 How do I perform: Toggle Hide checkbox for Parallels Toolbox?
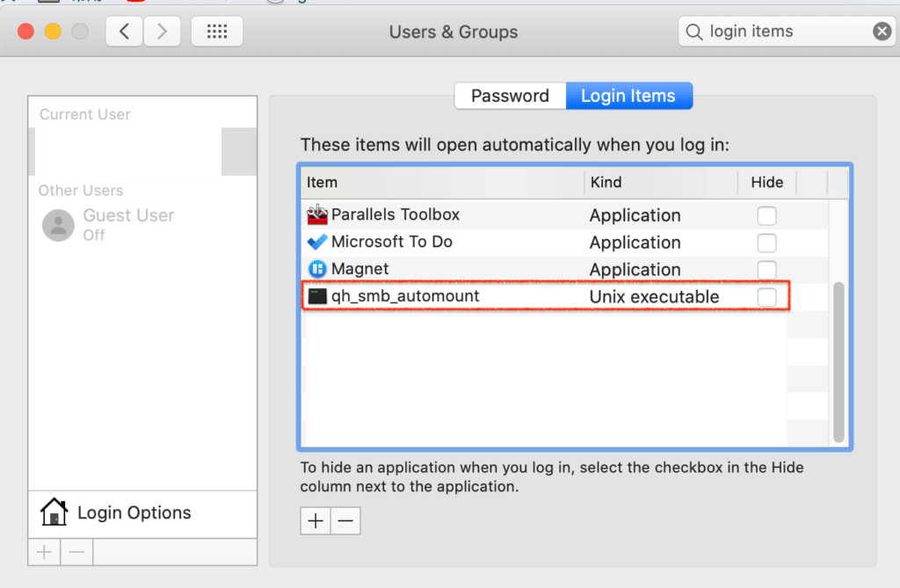pos(766,215)
